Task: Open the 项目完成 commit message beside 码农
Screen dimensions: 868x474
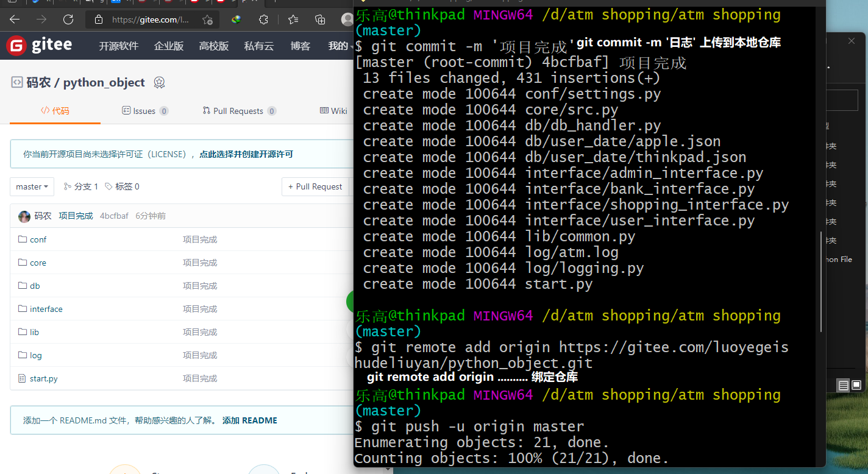Action: (x=76, y=216)
